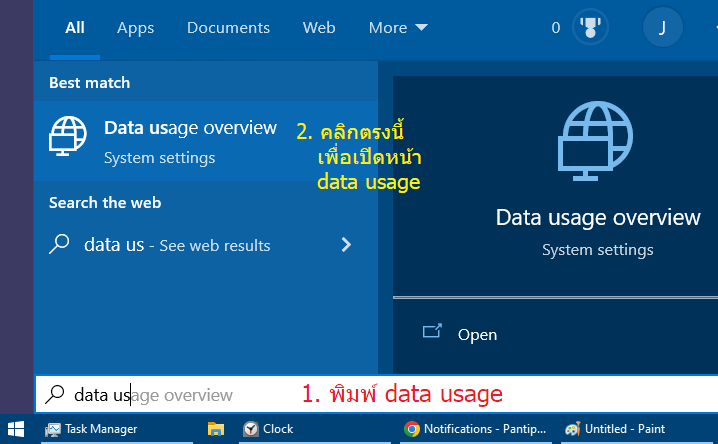The image size is (718, 444).
Task: Switch to Untitled - Paint in taskbar
Action: click(x=639, y=429)
